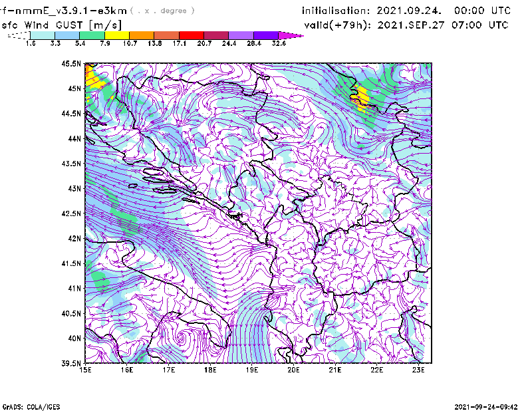Click the legend value 3.3
Screen dimensions: 532x411
55,43
